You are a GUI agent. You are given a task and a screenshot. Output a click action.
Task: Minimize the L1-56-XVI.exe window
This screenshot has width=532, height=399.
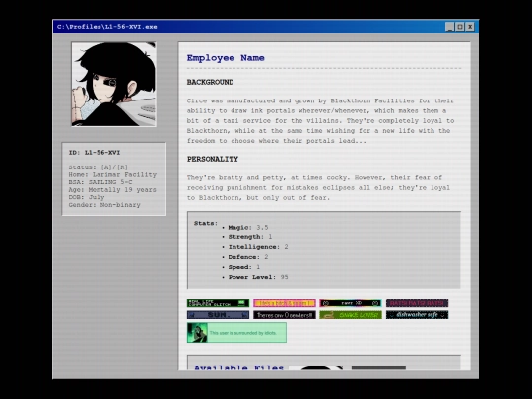449,27
